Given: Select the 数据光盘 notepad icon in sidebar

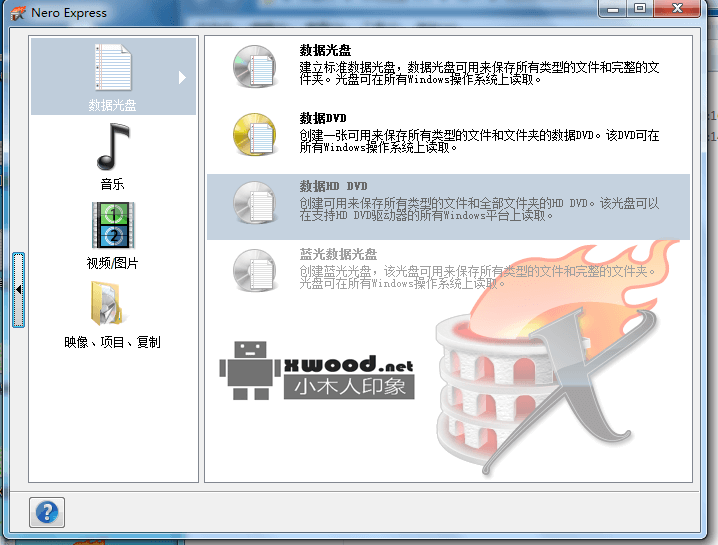Looking at the screenshot, I should (x=113, y=67).
